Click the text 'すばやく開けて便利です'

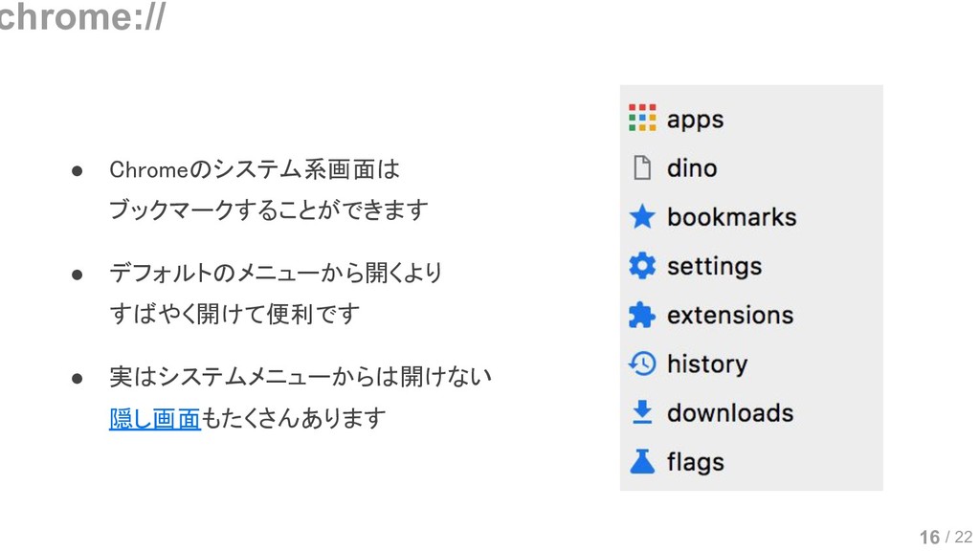coord(234,314)
